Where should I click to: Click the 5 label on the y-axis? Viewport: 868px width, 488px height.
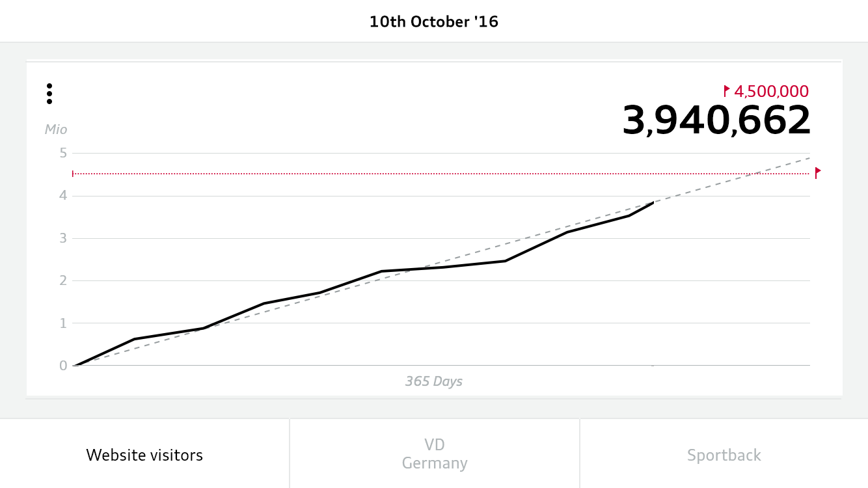click(x=63, y=154)
